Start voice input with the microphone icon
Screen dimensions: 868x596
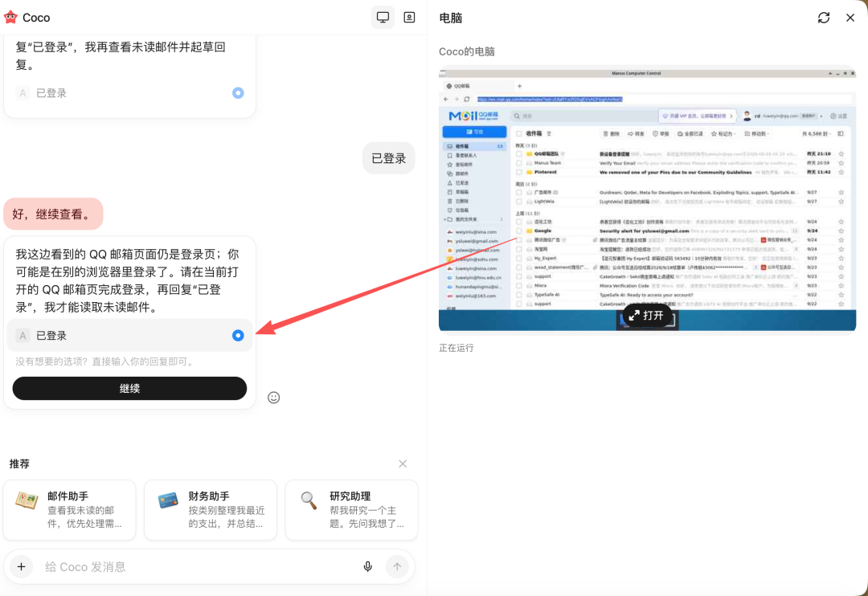click(x=367, y=566)
